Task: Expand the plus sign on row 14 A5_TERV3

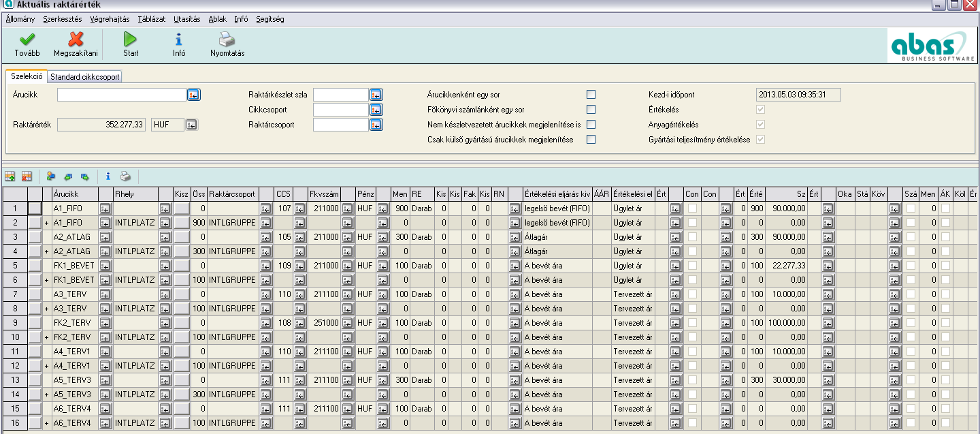Action: pos(46,394)
